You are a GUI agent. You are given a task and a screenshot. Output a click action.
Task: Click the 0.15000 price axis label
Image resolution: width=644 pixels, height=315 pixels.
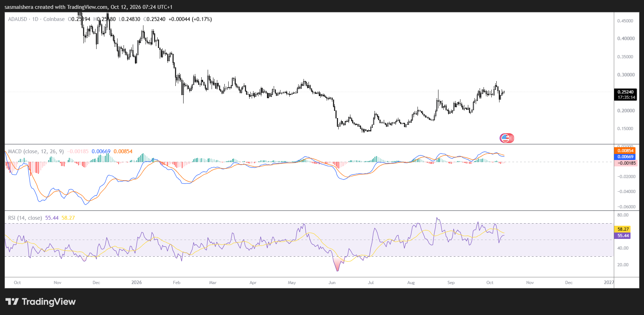point(625,129)
